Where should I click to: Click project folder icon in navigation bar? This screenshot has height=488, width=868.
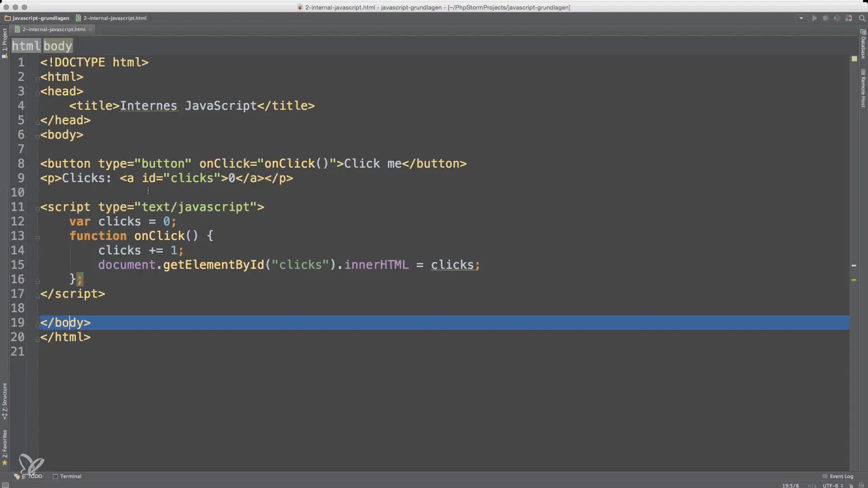[8, 19]
